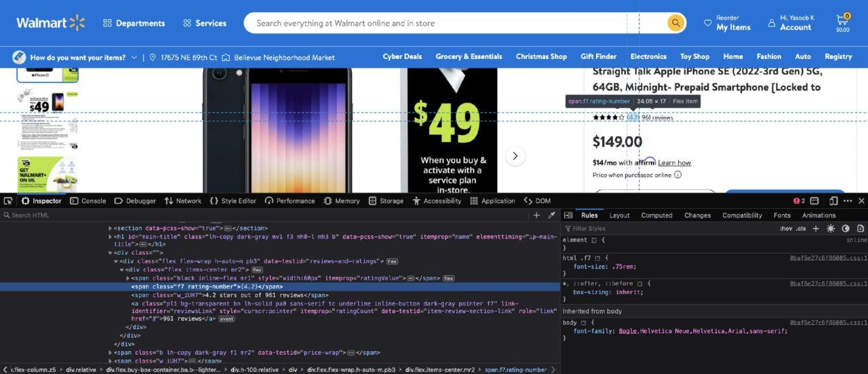The image size is (868, 374).
Task: Collapse the reviews-and-ratings div
Action: [x=116, y=261]
